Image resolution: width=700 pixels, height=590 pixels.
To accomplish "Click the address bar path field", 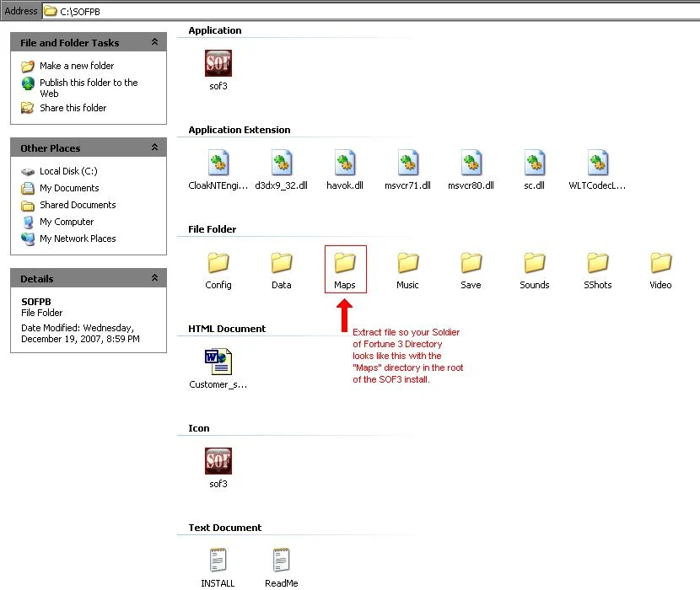I will coord(337,11).
